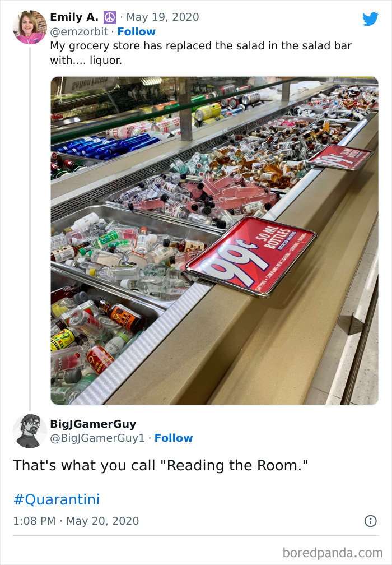
Task: Open the 1:08 PM May 20, 2020 timestamp
Action: (76, 521)
